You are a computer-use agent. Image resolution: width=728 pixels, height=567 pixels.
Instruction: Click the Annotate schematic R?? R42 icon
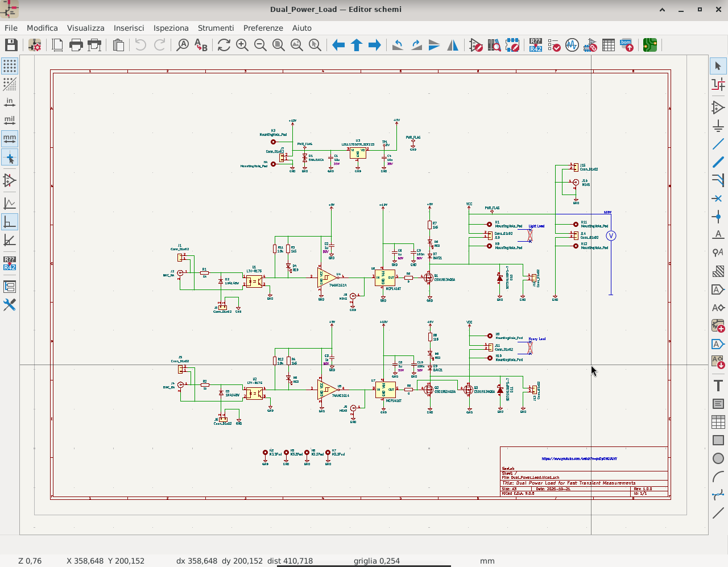[535, 45]
